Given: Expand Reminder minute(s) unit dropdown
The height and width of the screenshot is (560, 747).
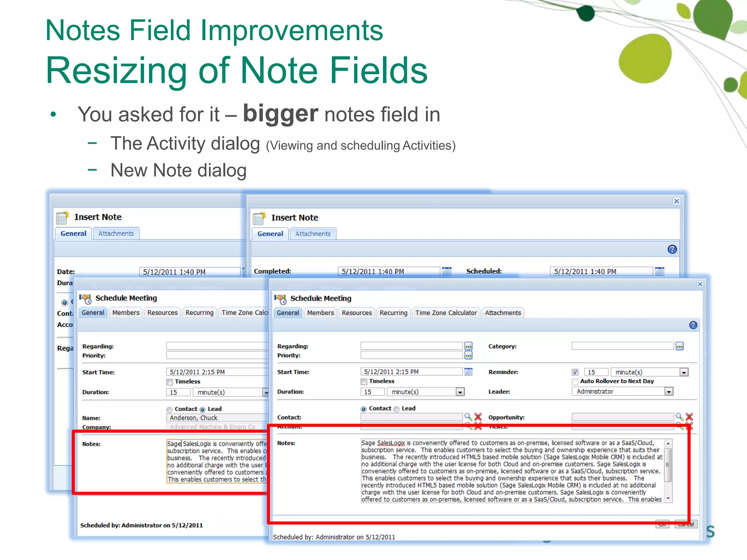Looking at the screenshot, I should coord(684,372).
